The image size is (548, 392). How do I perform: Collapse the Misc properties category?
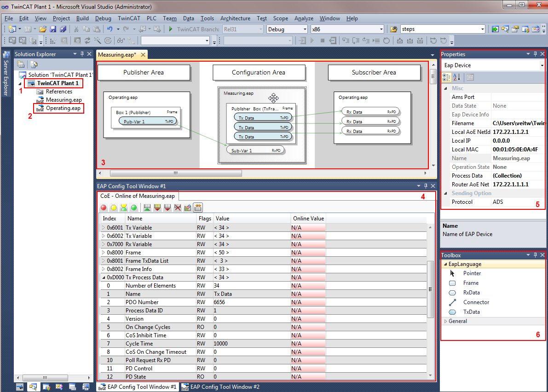coord(445,88)
